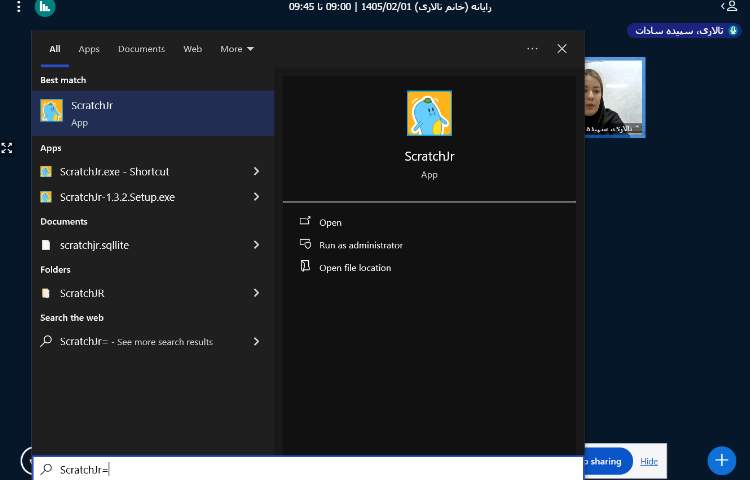Click the ScratchJr name in preview pane
Image resolution: width=750 pixels, height=480 pixels.
[429, 156]
